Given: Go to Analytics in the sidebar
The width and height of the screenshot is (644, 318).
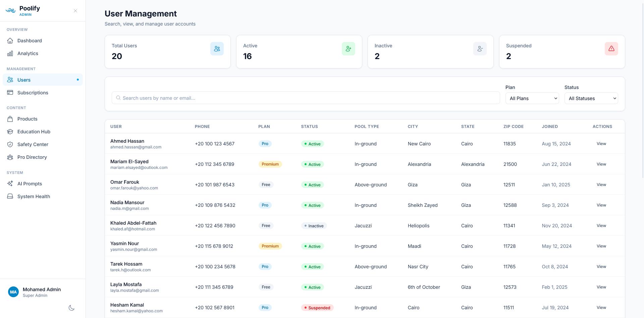Looking at the screenshot, I should pyautogui.click(x=43, y=53).
